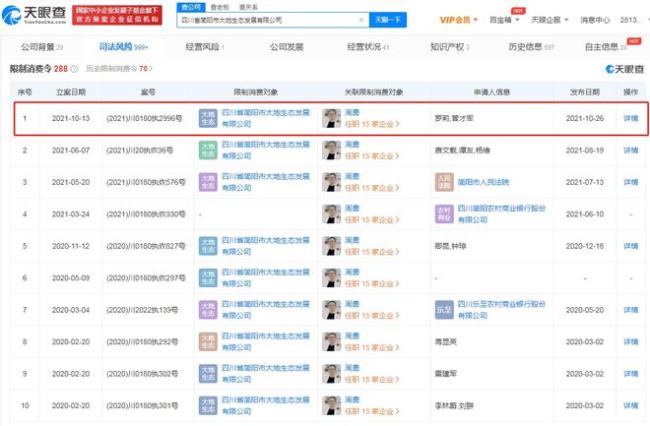Open 详情 for row 1 dated 2021-10-26
Screen dimensions: 650x426
click(631, 119)
